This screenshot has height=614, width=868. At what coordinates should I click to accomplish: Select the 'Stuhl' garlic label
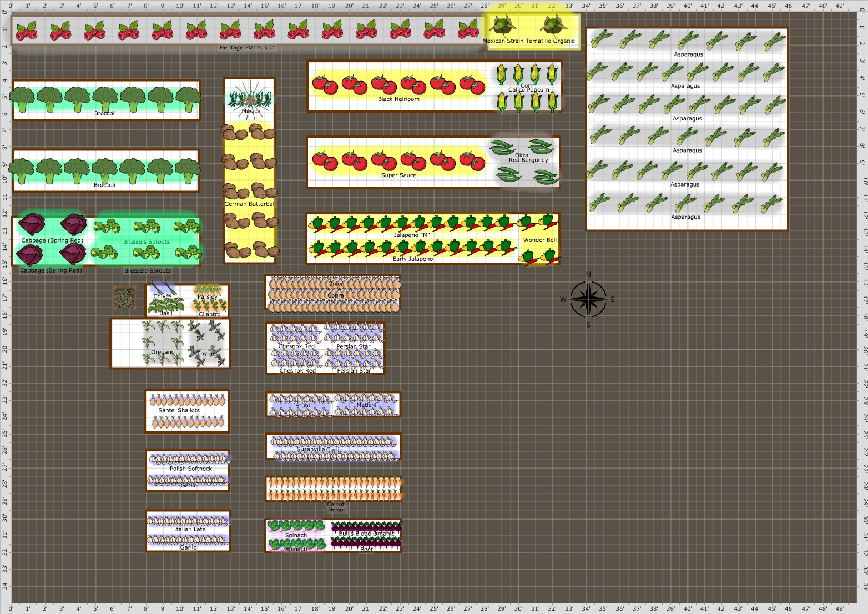tap(302, 406)
